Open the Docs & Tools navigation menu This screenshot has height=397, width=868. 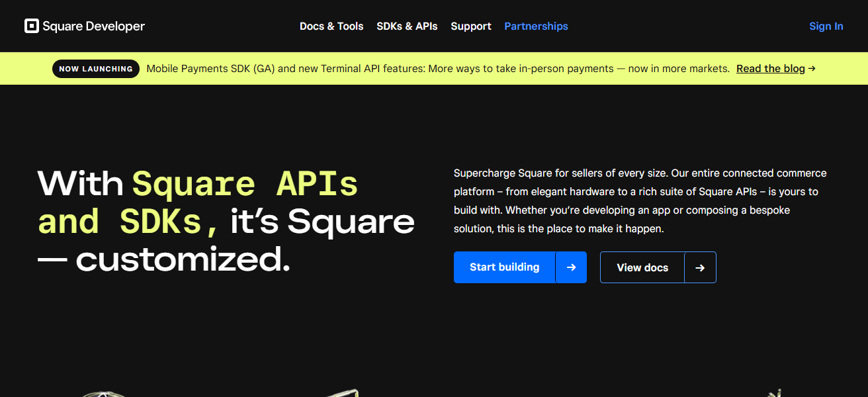click(331, 26)
